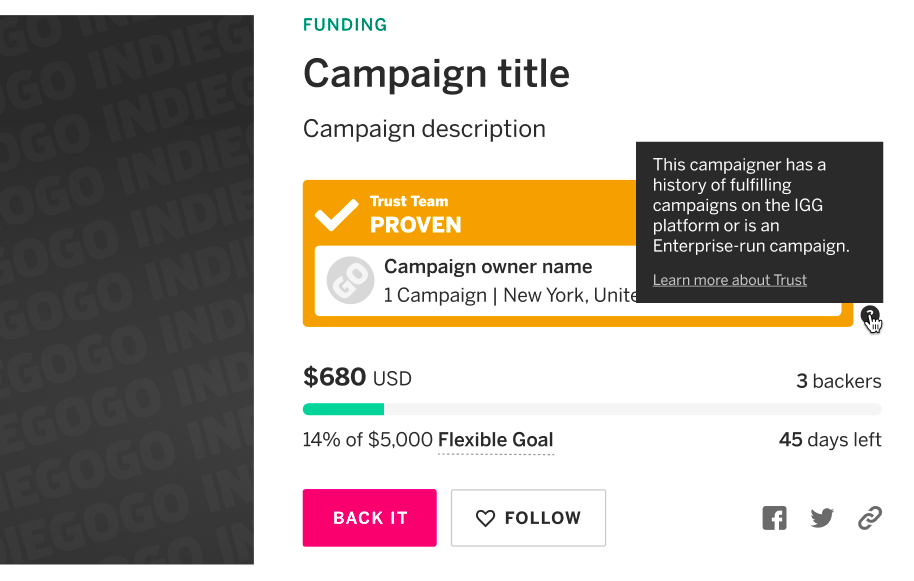The height and width of the screenshot is (581, 914).
Task: Click the Trust help question mark icon
Action: 870,316
